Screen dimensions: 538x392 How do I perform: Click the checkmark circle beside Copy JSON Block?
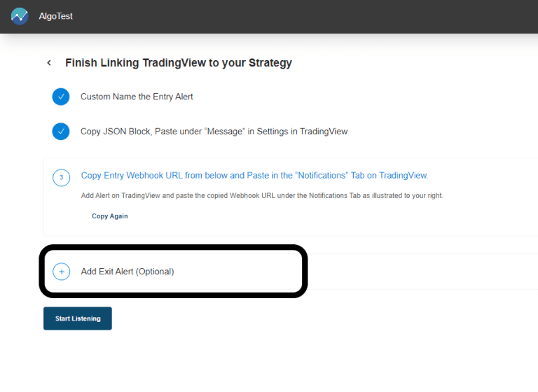(x=61, y=132)
